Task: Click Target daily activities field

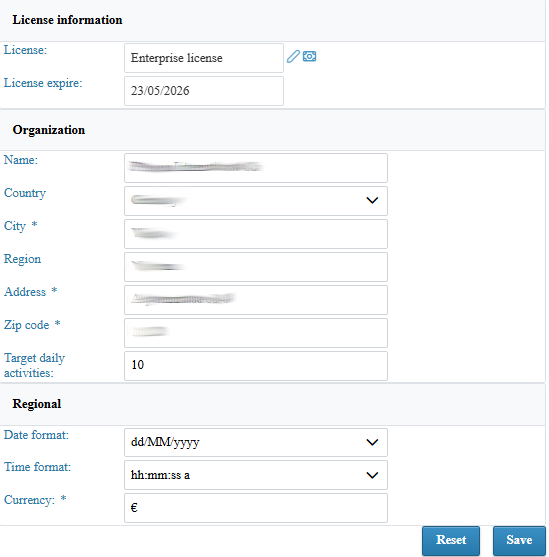Action: pos(256,366)
